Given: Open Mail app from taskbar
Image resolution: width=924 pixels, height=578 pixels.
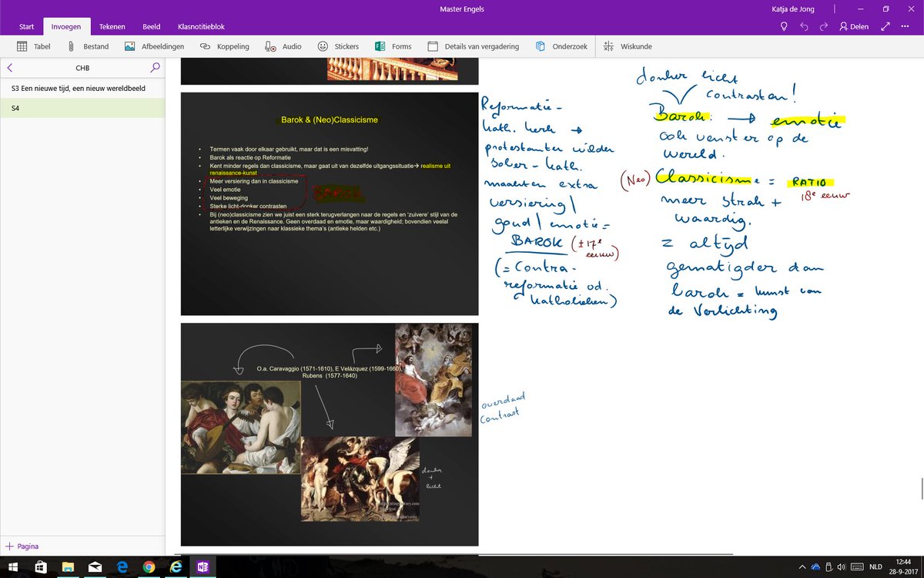Looking at the screenshot, I should click(x=95, y=566).
